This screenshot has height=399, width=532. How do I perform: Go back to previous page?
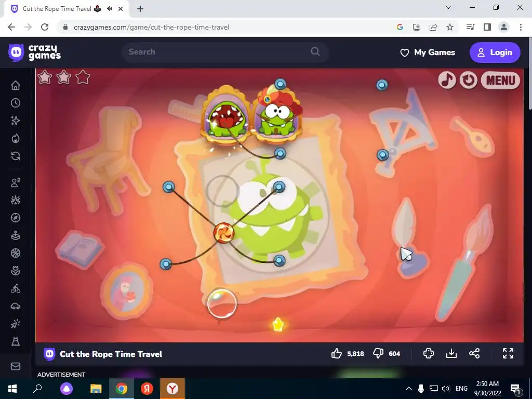(x=11, y=27)
